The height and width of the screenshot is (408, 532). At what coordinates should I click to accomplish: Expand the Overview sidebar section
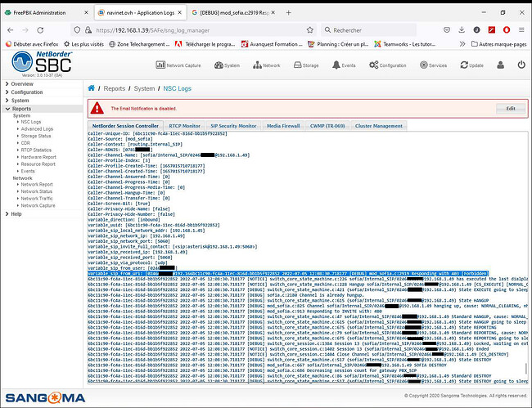(x=20, y=83)
